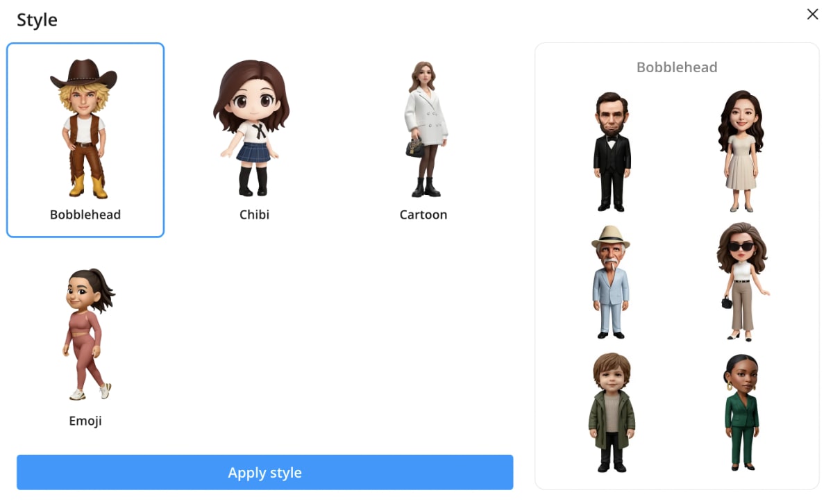Viewport: 833px width, 504px height.
Task: Click the bearded man in black tuxedo preview
Action: [612, 151]
